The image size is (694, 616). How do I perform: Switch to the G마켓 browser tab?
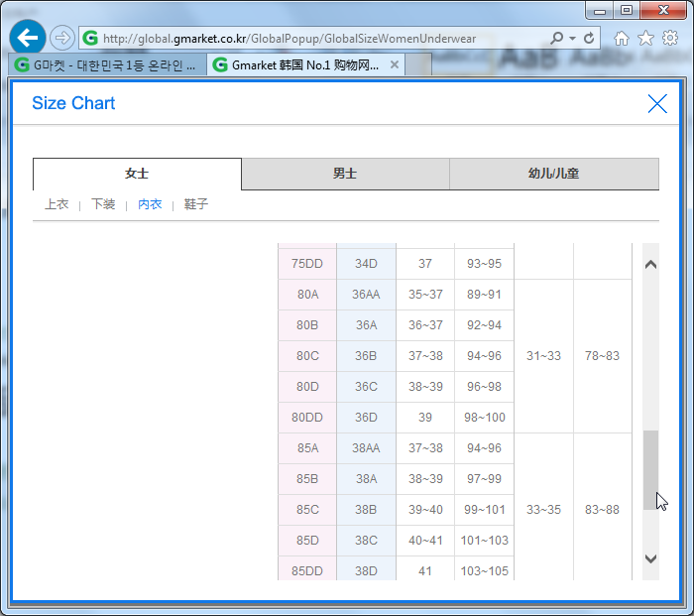(107, 65)
